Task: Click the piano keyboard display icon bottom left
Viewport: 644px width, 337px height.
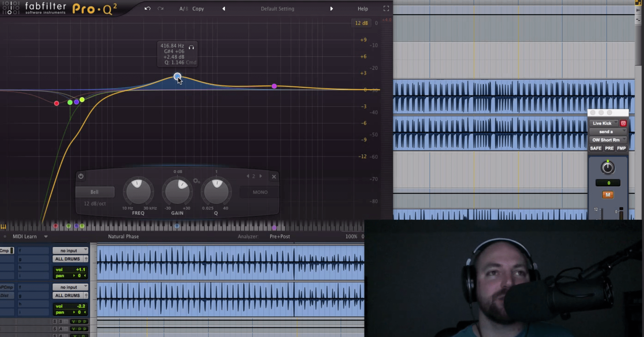Action: pyautogui.click(x=4, y=226)
